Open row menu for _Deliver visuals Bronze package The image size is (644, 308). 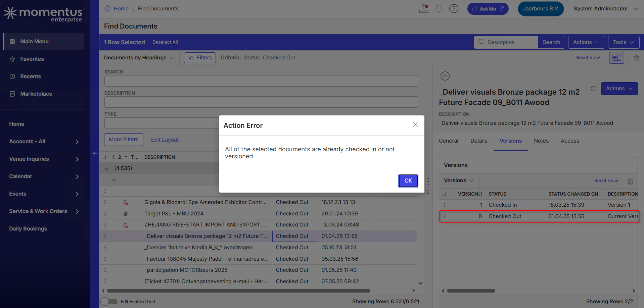[105, 236]
